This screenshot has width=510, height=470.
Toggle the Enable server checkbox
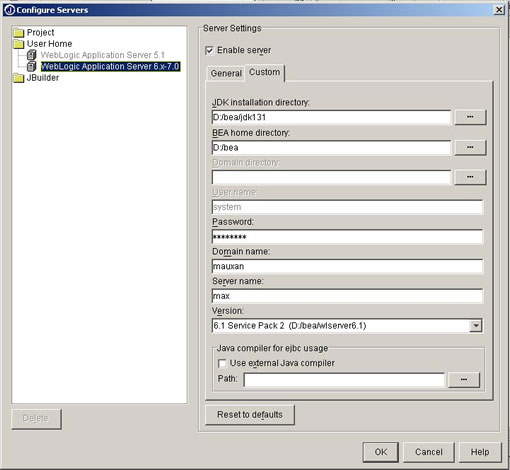[x=209, y=51]
